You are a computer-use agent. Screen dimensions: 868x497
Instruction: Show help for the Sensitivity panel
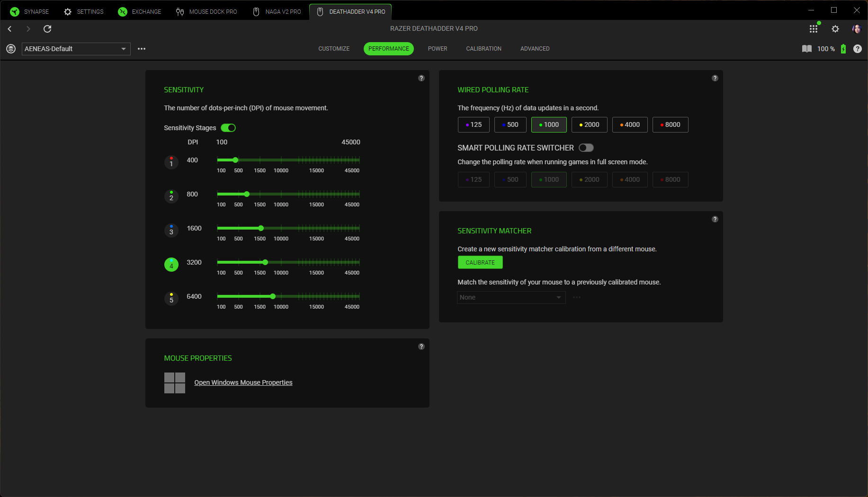421,78
